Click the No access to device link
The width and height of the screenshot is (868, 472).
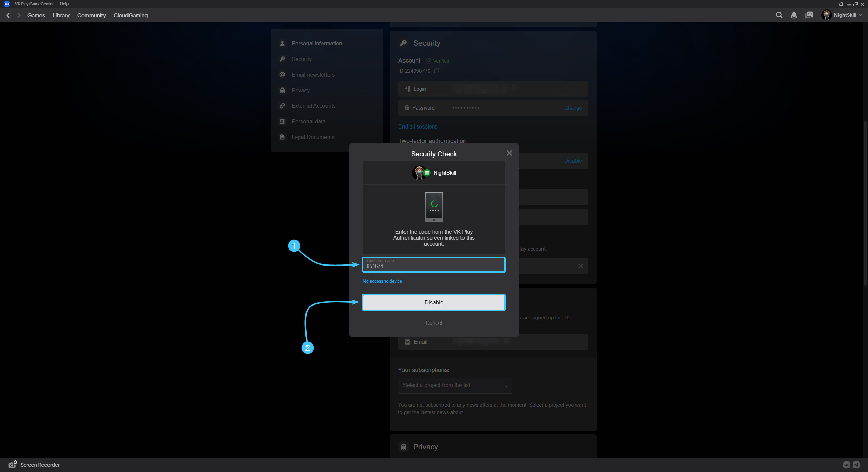(382, 281)
